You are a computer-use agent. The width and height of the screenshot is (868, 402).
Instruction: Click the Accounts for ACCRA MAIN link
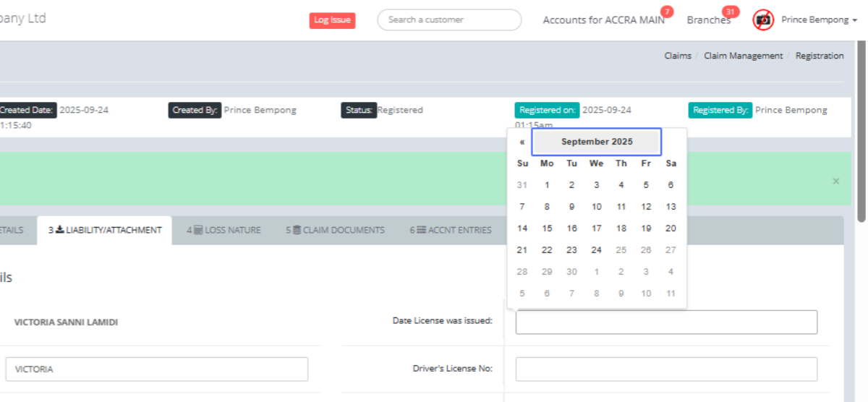click(603, 20)
